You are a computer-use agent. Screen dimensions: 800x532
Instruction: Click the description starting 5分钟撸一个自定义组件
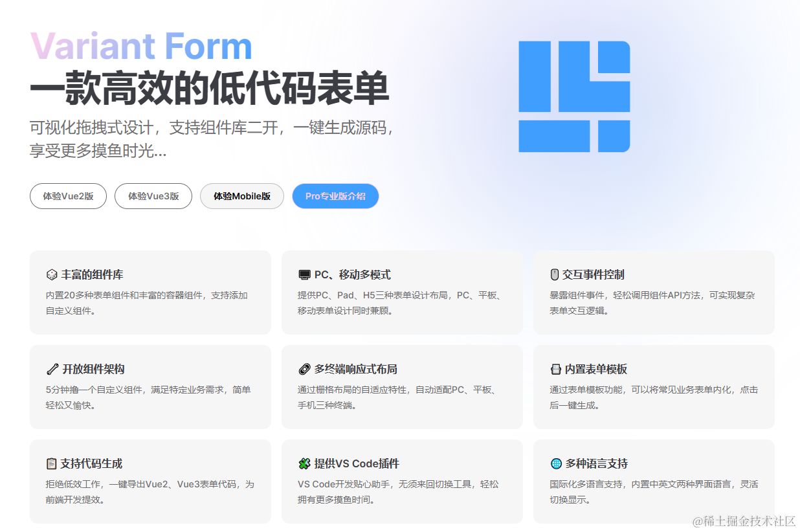(x=148, y=397)
